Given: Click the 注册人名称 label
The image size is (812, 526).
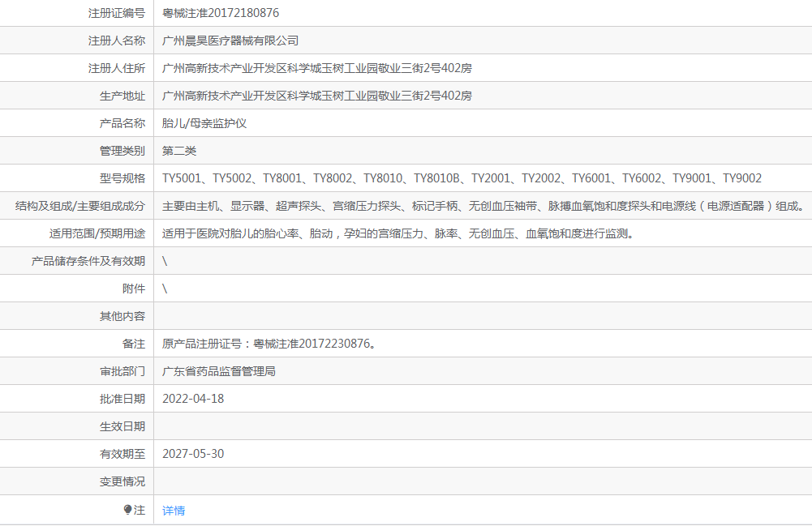Looking at the screenshot, I should point(117,41).
